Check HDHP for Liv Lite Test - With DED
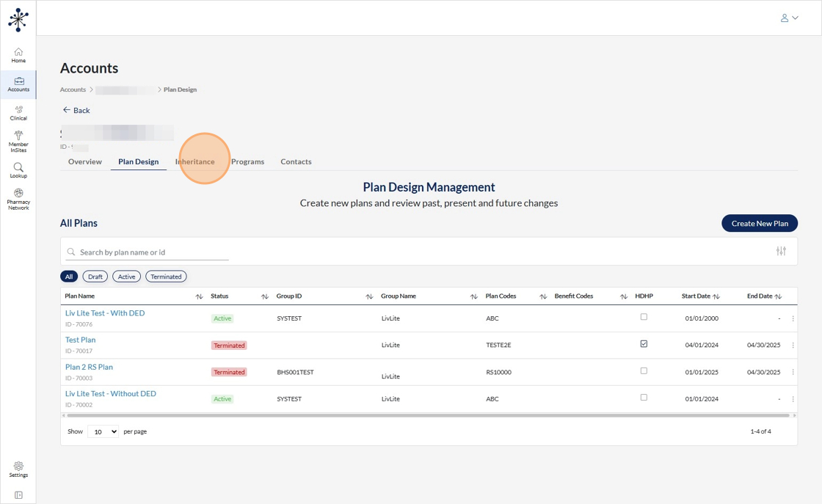This screenshot has width=822, height=504. [644, 317]
